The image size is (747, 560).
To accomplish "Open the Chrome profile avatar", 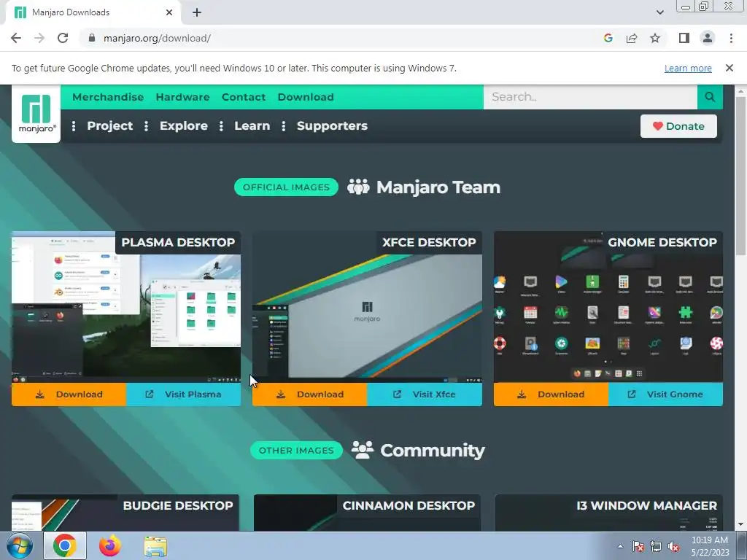I will (708, 38).
